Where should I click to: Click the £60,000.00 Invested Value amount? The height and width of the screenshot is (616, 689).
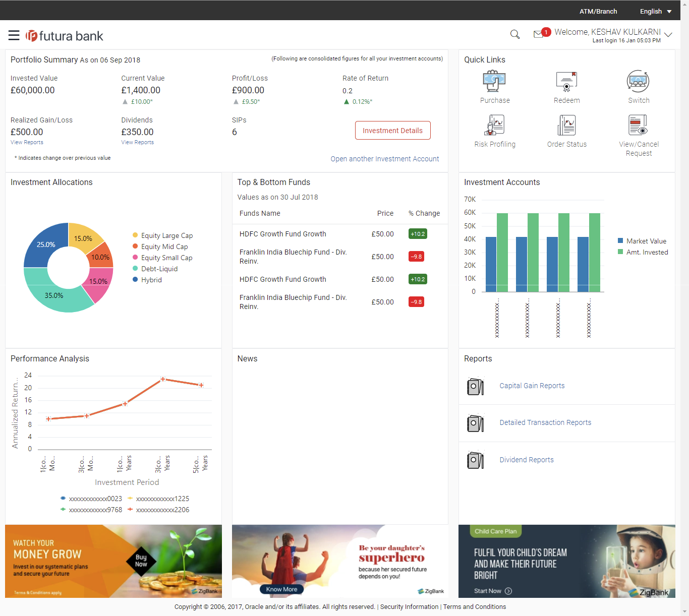33,90
